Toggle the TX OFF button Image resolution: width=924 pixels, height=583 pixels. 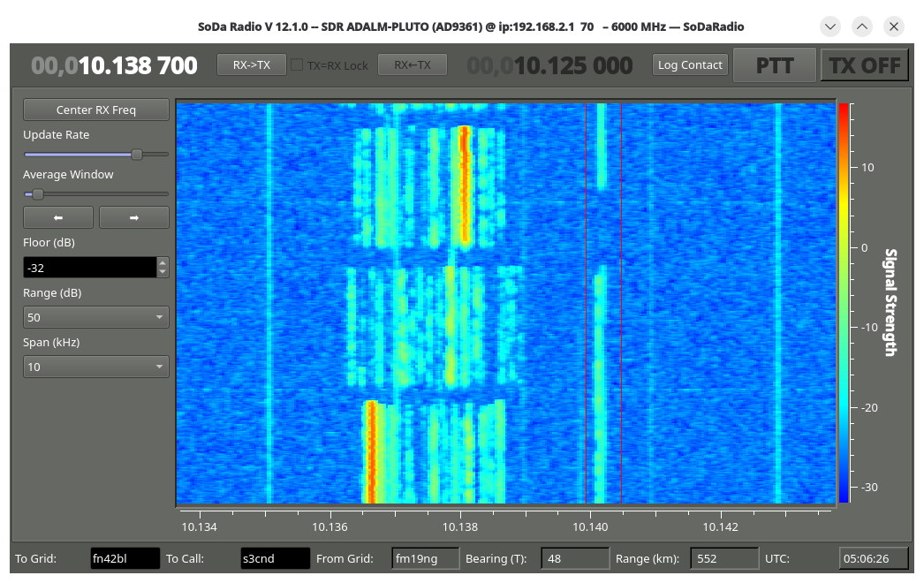pyautogui.click(x=865, y=64)
